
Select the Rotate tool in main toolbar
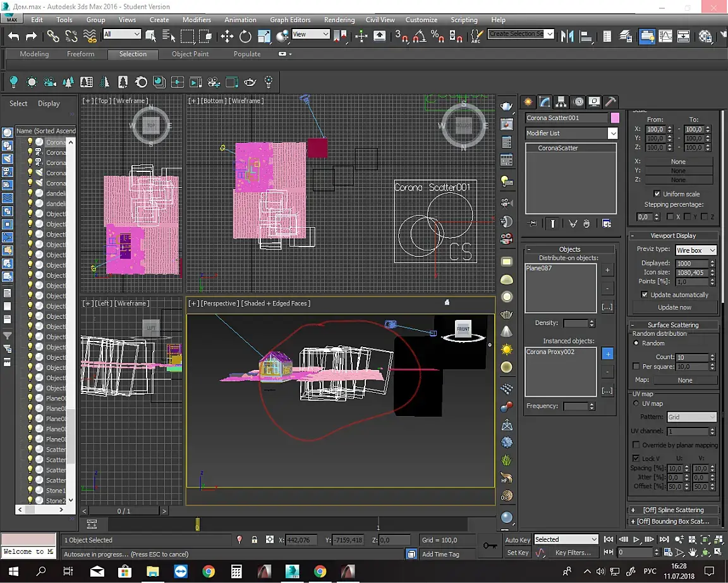245,36
